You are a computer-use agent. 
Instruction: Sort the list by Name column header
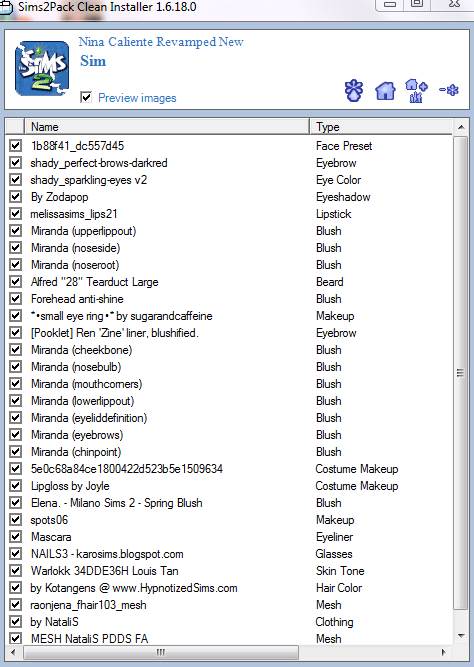(x=167, y=127)
